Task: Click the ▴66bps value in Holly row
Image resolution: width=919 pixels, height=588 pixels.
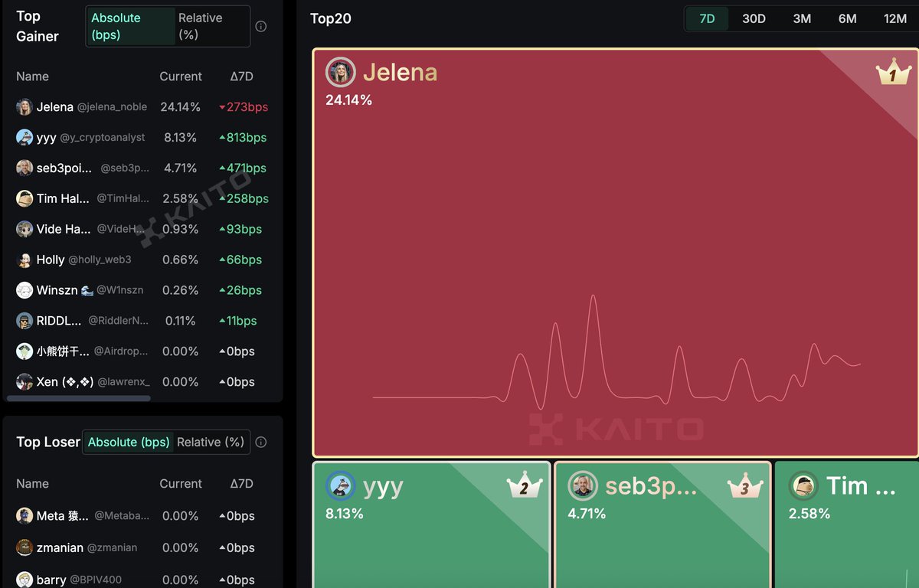Action: (240, 260)
